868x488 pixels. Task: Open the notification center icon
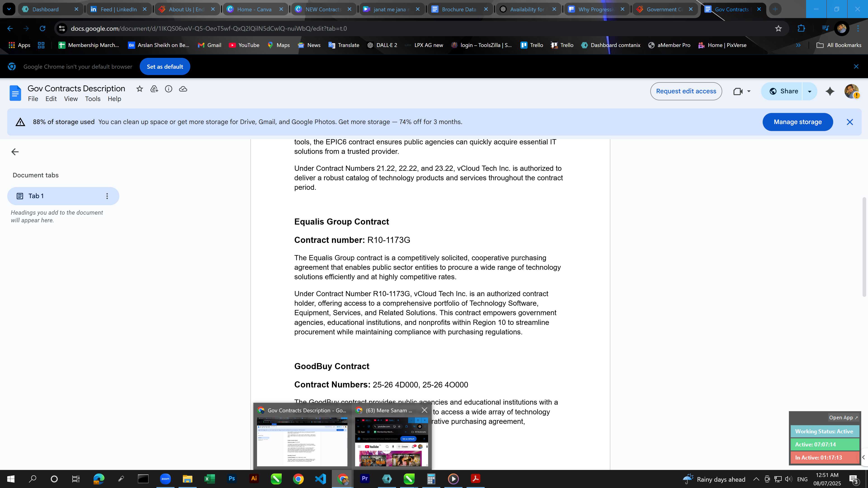click(854, 479)
